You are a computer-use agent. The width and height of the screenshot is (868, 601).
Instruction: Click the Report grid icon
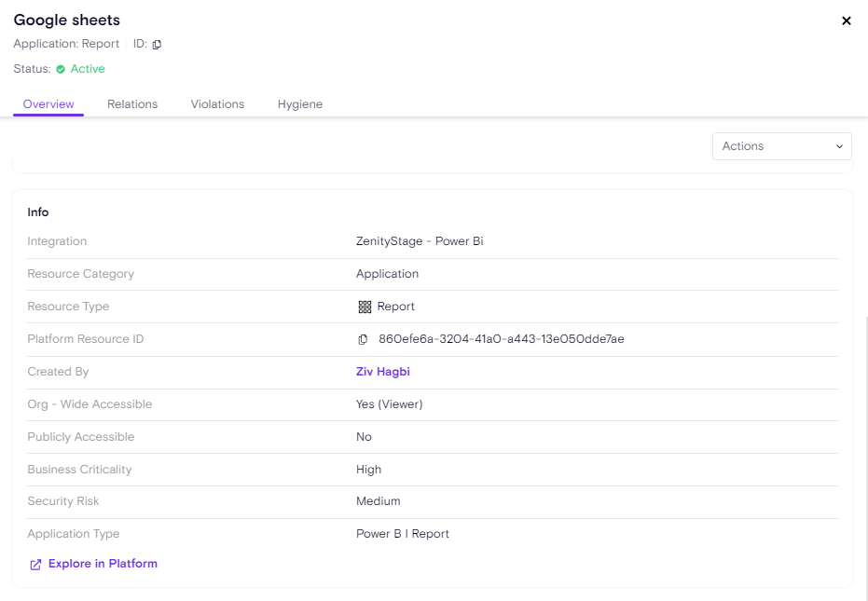click(x=365, y=307)
